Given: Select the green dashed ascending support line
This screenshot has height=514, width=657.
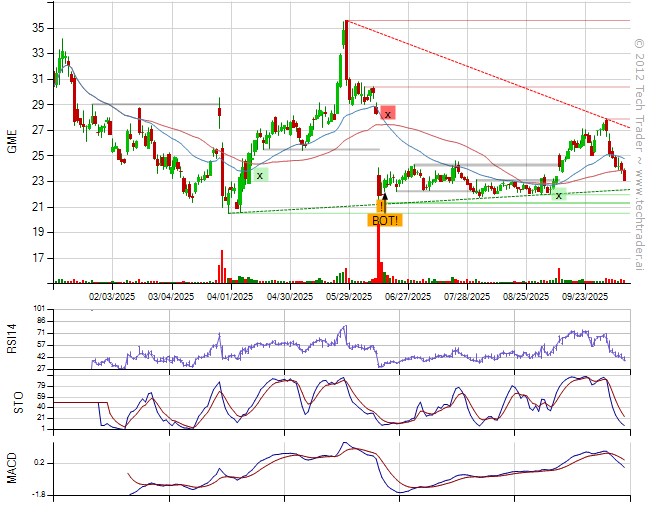Looking at the screenshot, I should tap(400, 203).
